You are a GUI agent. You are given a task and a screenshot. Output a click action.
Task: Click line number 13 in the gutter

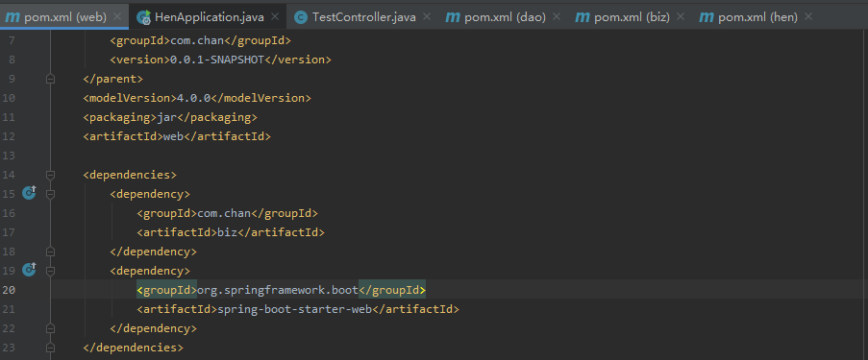tap(9, 156)
